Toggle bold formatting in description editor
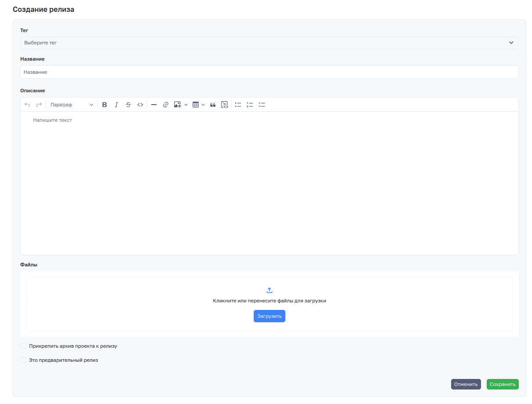532x404 pixels. (x=105, y=105)
